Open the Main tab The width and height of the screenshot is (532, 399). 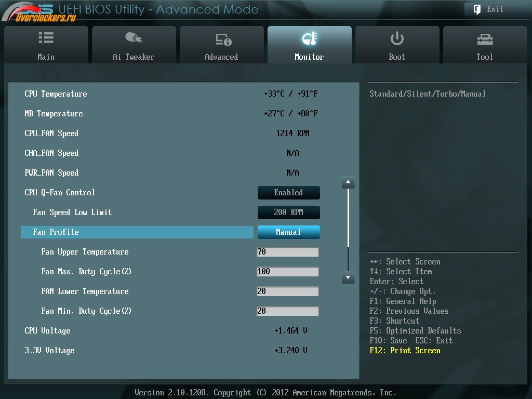click(46, 45)
